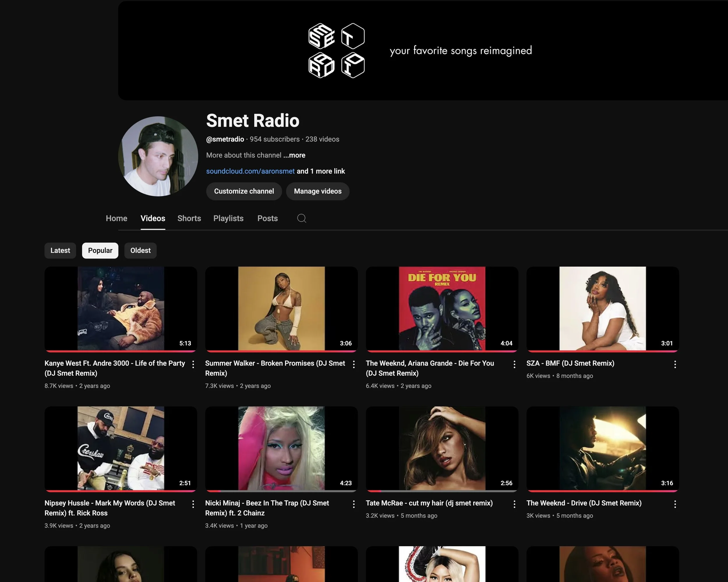Image resolution: width=728 pixels, height=582 pixels.
Task: Play the SZA - BMF remix thumbnail
Action: (602, 309)
